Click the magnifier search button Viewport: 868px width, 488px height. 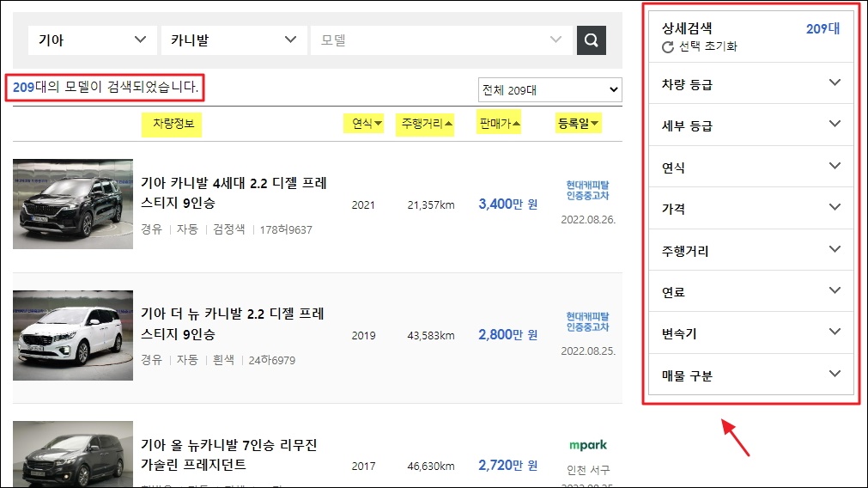(592, 40)
